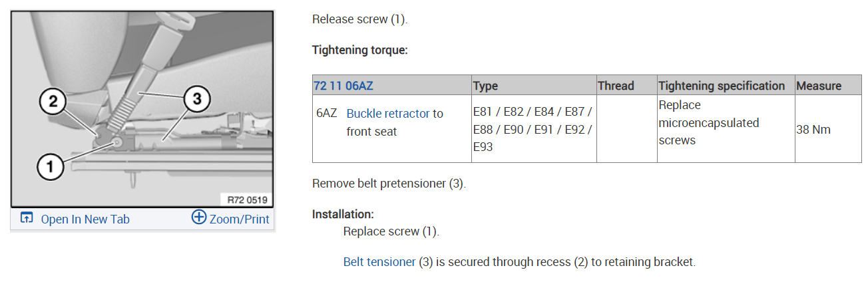Viewport: 868px width, 282px height.
Task: Click the 'Measure' column header
Action: click(x=819, y=86)
